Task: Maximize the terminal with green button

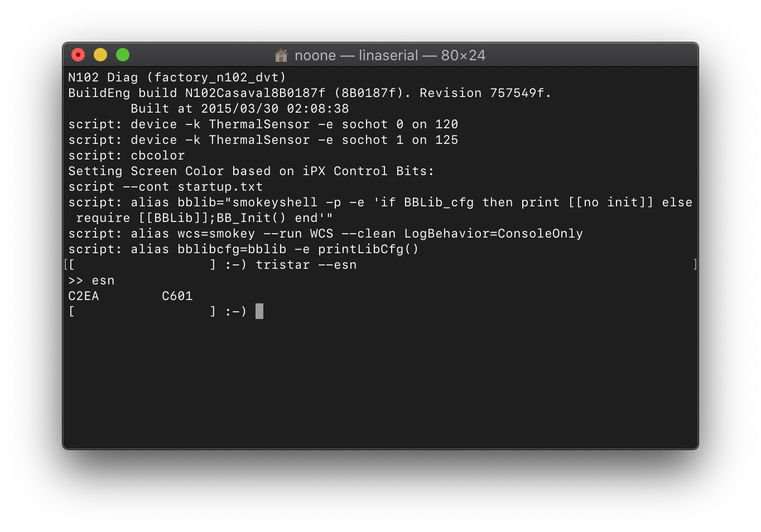Action: coord(123,55)
